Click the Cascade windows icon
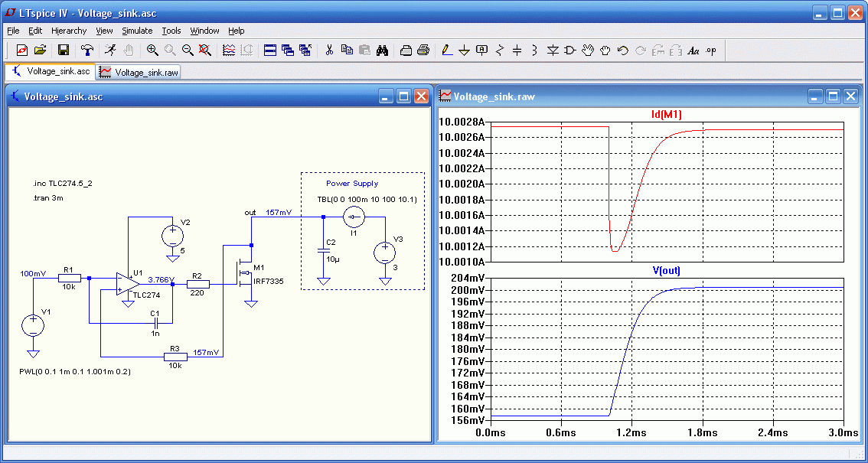 click(287, 51)
